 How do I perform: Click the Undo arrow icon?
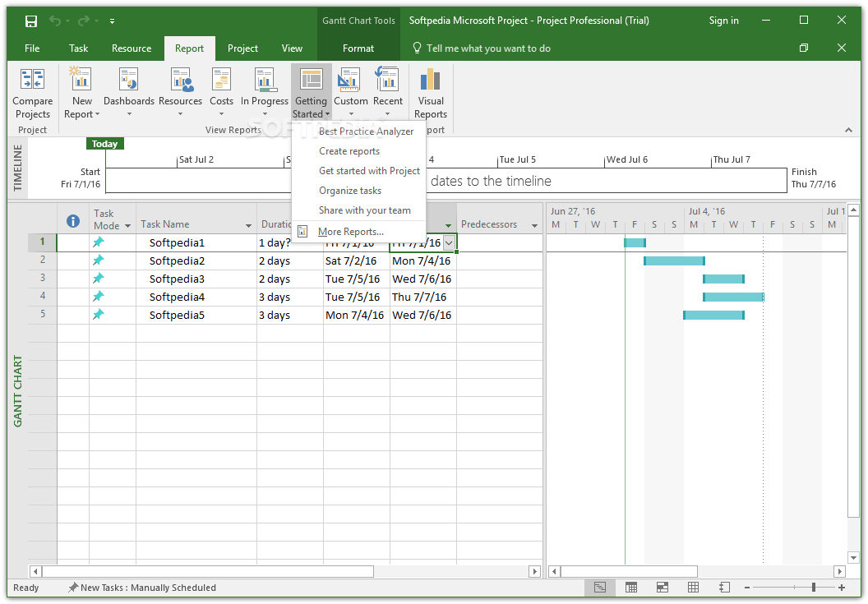click(x=55, y=21)
